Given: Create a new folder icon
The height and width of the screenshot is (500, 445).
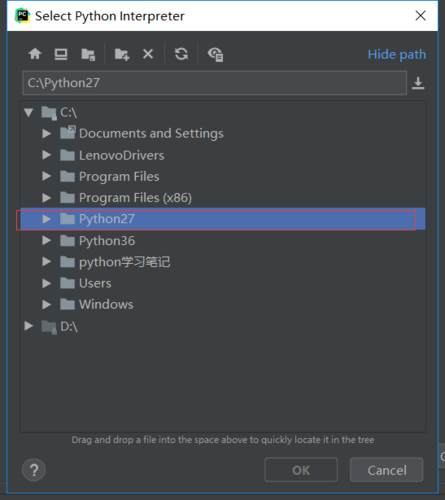Looking at the screenshot, I should [122, 54].
